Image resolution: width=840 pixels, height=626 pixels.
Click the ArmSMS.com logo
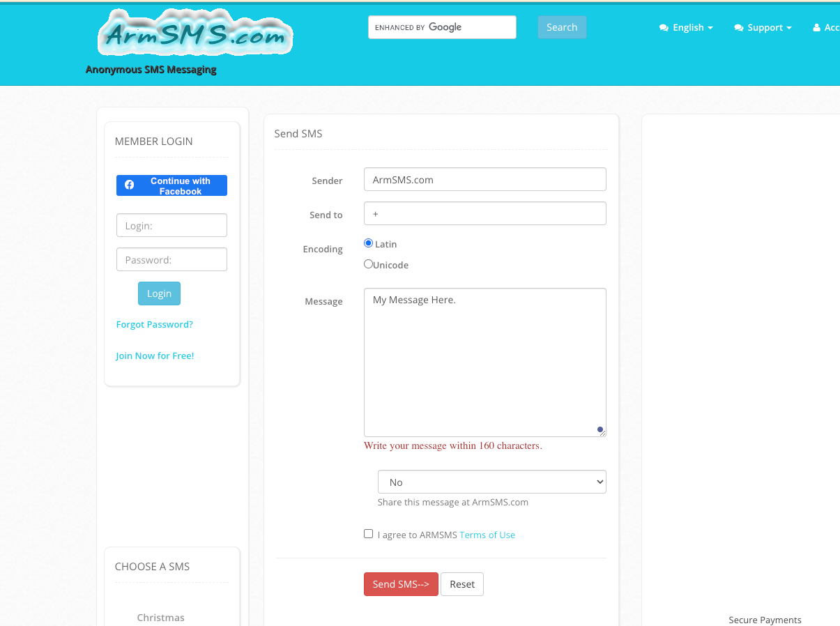[x=195, y=33]
